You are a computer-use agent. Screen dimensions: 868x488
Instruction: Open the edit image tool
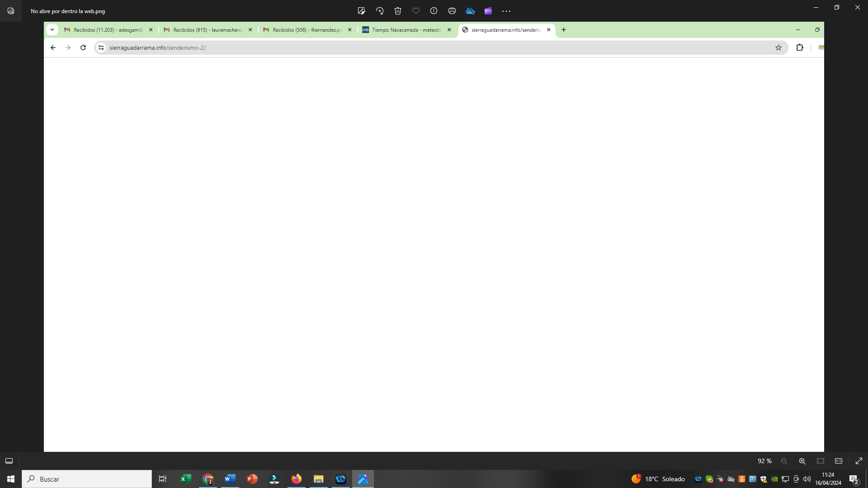pos(361,11)
